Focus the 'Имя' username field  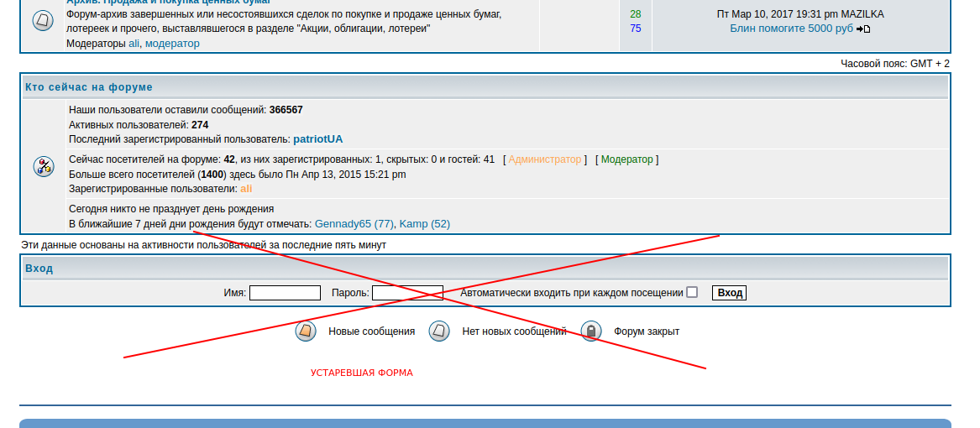pyautogui.click(x=285, y=293)
